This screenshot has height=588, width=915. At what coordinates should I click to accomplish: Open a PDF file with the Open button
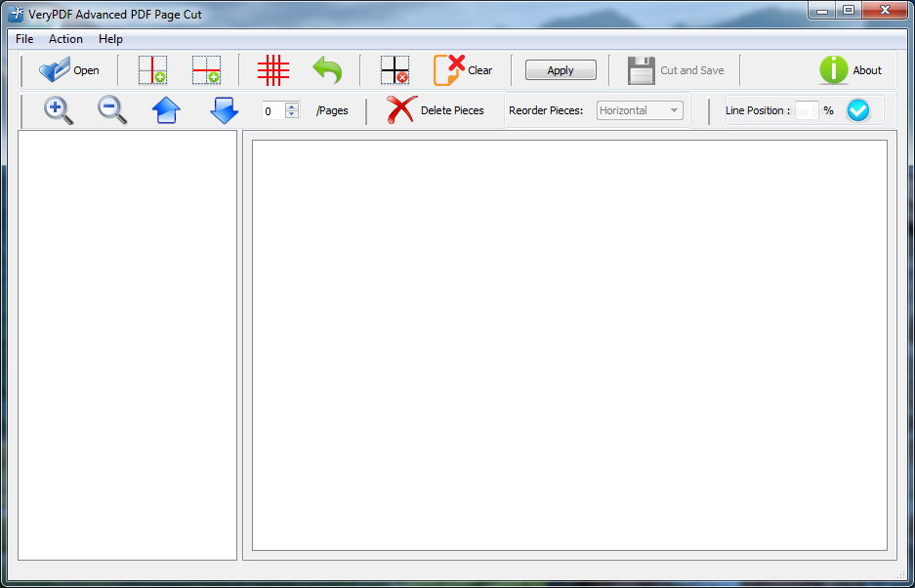pyautogui.click(x=69, y=70)
